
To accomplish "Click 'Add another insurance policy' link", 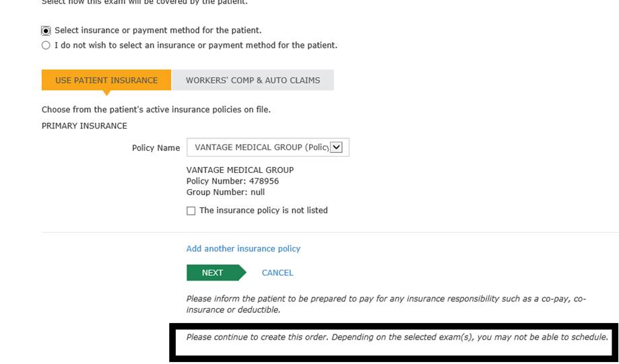I will [x=243, y=248].
